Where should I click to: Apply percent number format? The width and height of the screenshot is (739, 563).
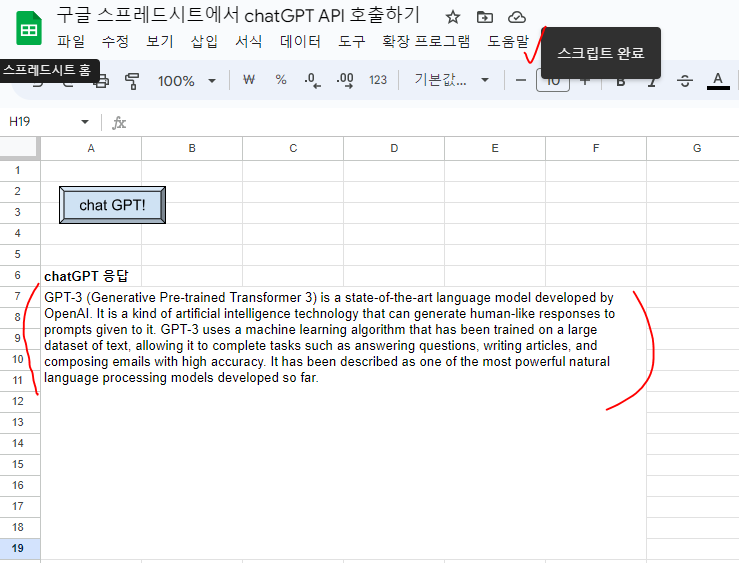coord(281,80)
